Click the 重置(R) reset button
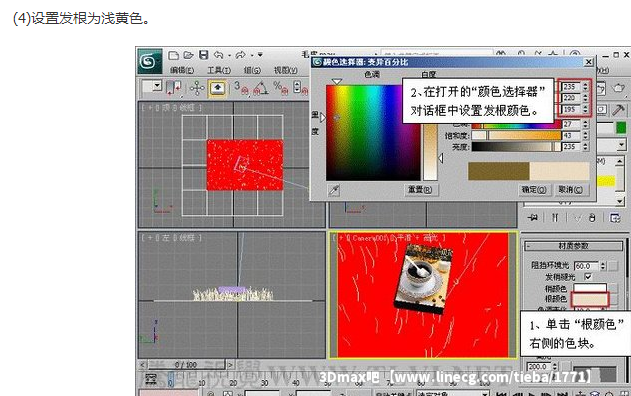This screenshot has height=396, width=631. (420, 190)
